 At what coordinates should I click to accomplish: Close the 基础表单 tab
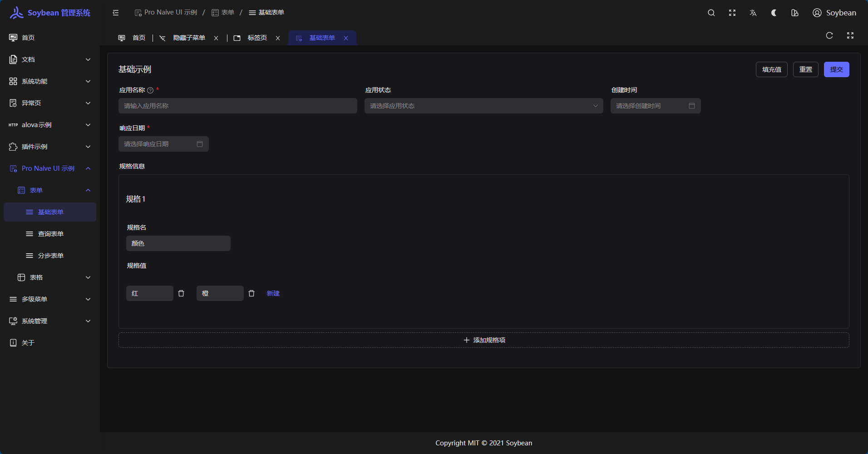click(x=346, y=38)
